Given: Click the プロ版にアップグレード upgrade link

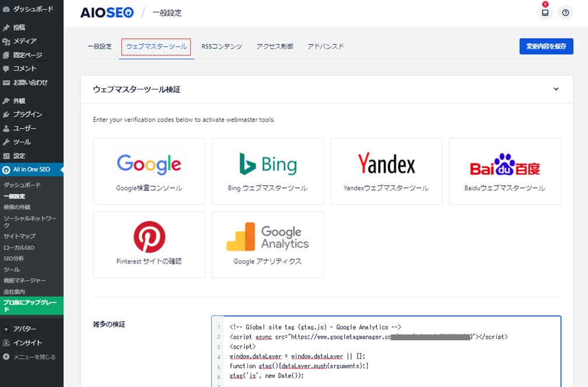Looking at the screenshot, I should 32,305.
